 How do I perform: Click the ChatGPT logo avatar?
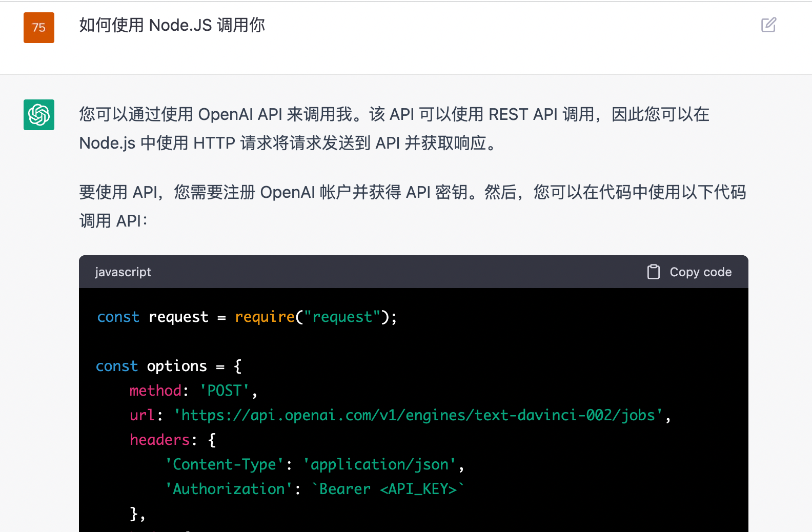(39, 115)
